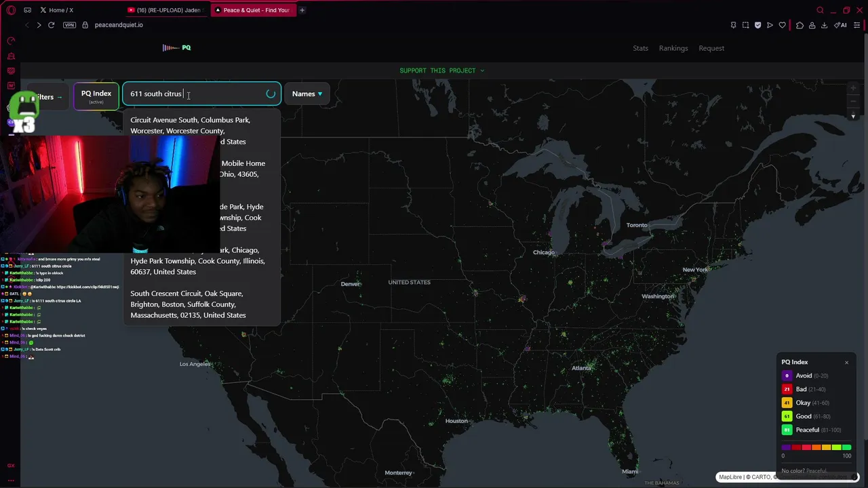Switch to the RE-UPLOAD Jaden YouTube tab

tap(165, 10)
